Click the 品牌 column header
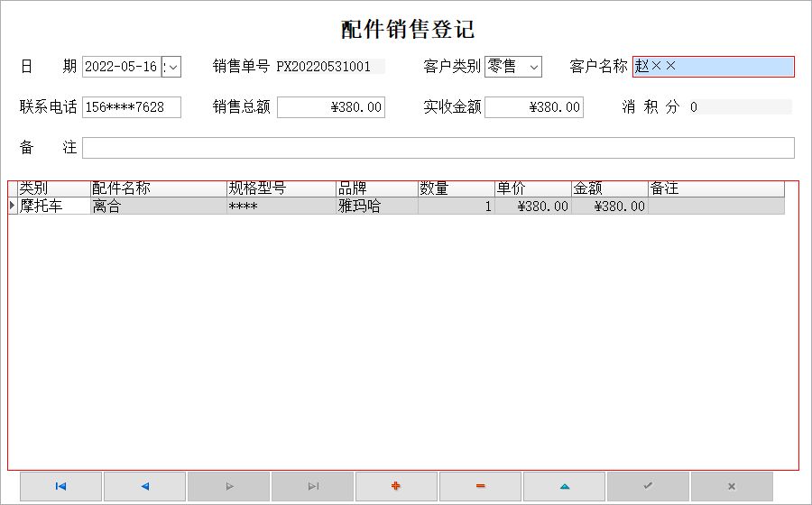The width and height of the screenshot is (812, 505). point(377,188)
